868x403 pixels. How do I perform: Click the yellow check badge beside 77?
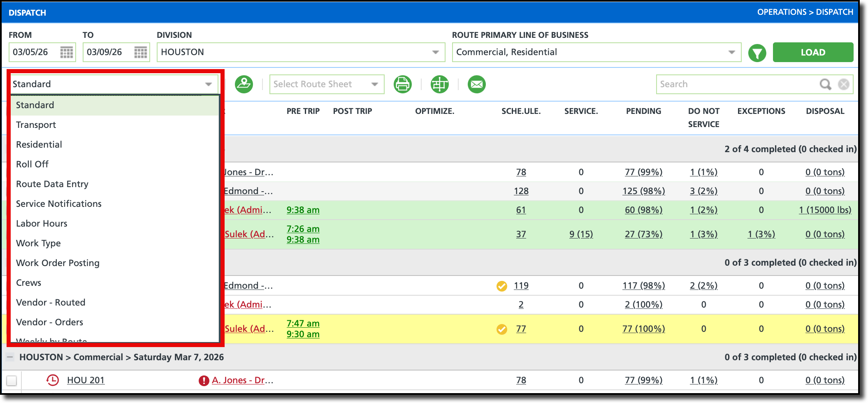pyautogui.click(x=502, y=329)
